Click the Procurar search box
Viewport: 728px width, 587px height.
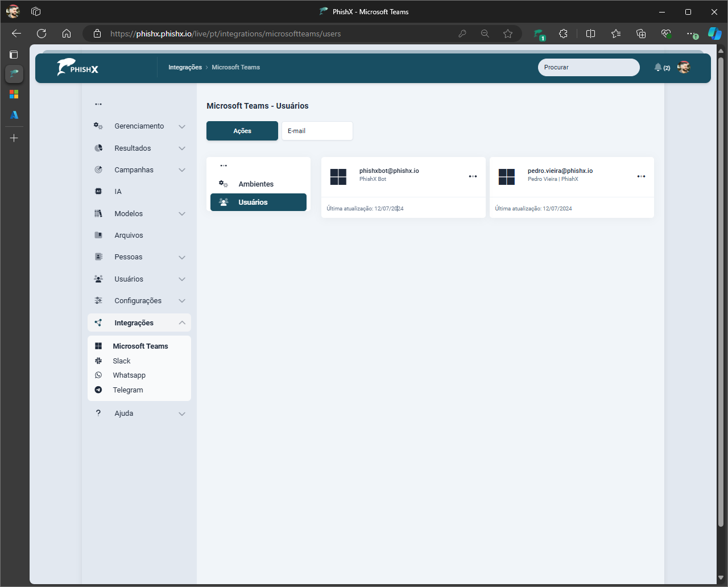[589, 67]
